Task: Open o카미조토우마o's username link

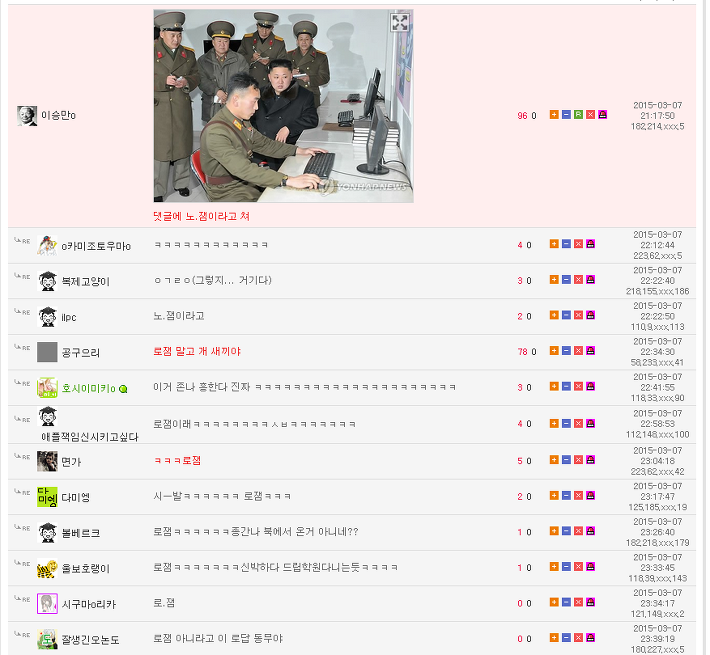Action: pyautogui.click(x=96, y=246)
